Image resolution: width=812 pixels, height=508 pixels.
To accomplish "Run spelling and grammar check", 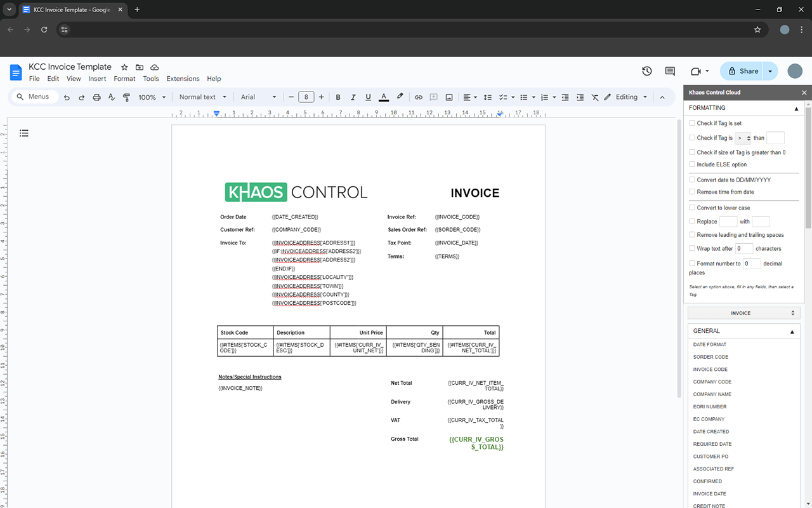I will [112, 97].
